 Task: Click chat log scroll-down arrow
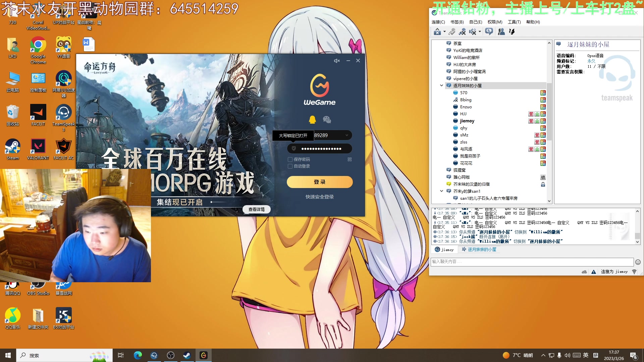tap(638, 242)
